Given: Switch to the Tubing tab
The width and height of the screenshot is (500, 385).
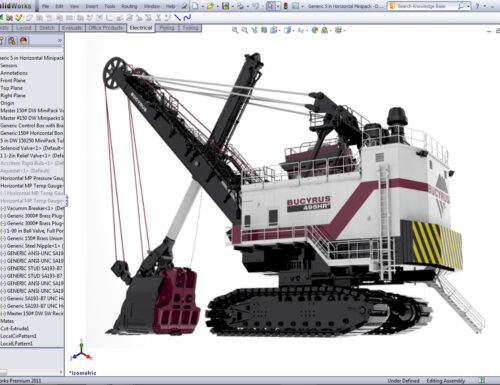Looking at the screenshot, I should [190, 28].
